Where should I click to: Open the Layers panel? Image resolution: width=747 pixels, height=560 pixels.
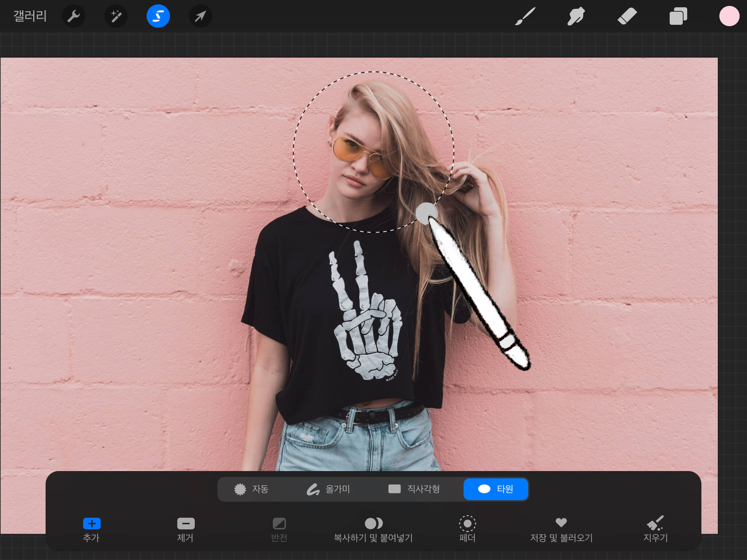tap(678, 16)
